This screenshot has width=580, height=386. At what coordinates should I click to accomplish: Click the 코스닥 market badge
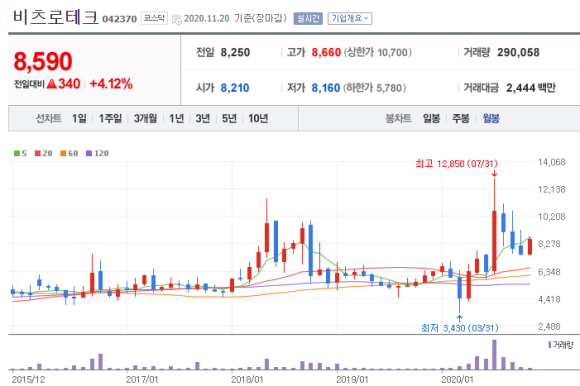point(154,18)
